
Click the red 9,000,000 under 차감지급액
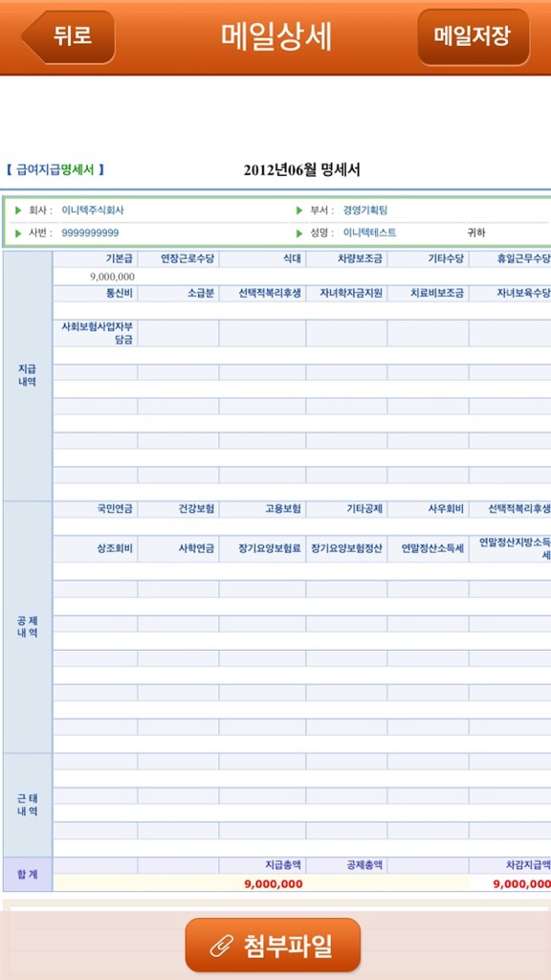tap(521, 883)
